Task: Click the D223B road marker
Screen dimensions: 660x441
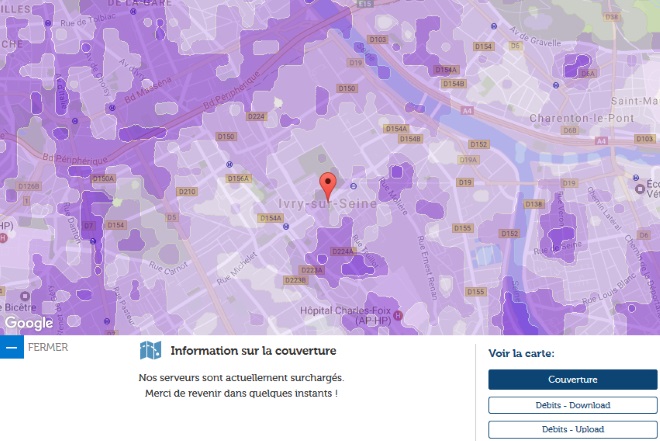Action: pyautogui.click(x=295, y=280)
